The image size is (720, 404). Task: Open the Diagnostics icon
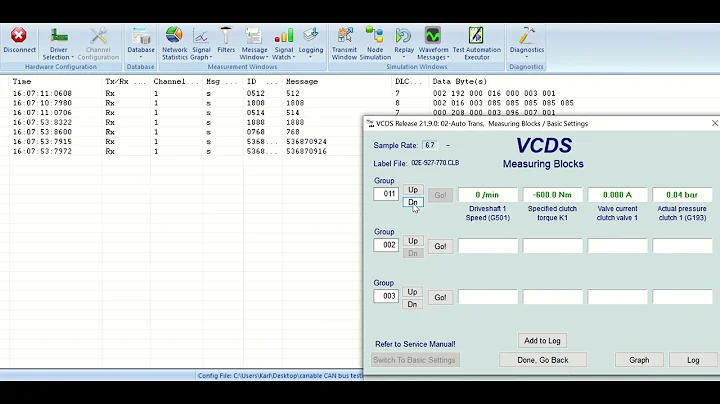coord(526,35)
